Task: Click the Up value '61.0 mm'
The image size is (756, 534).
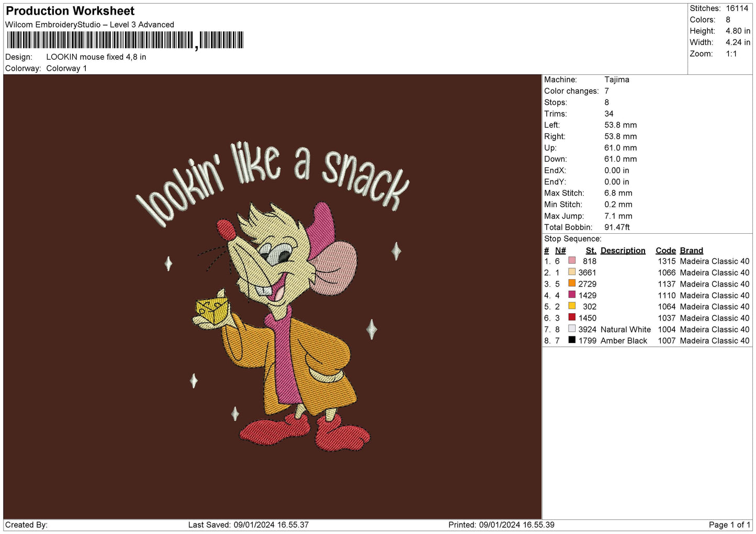Action: pos(620,148)
